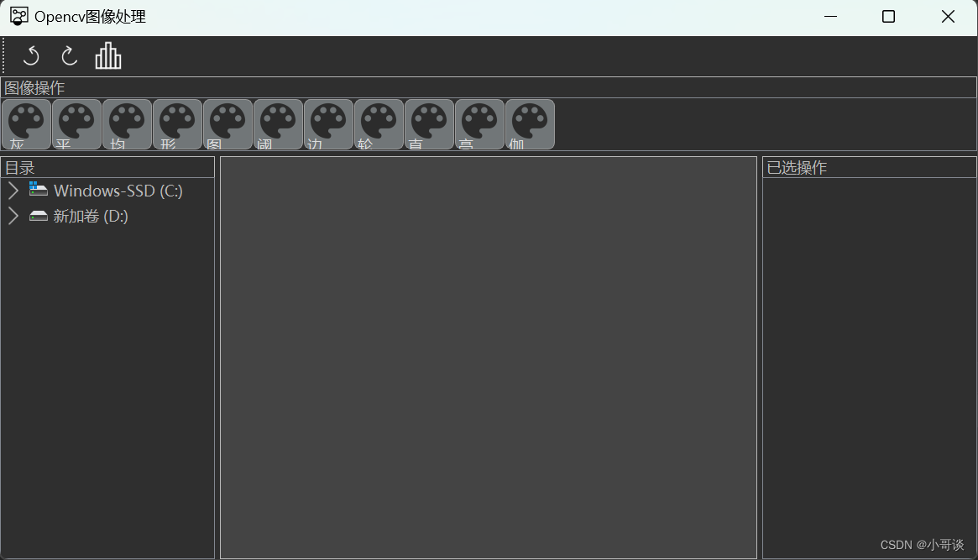Click the redo clockwise arrow icon
Screen dimensions: 978x560
69,56
